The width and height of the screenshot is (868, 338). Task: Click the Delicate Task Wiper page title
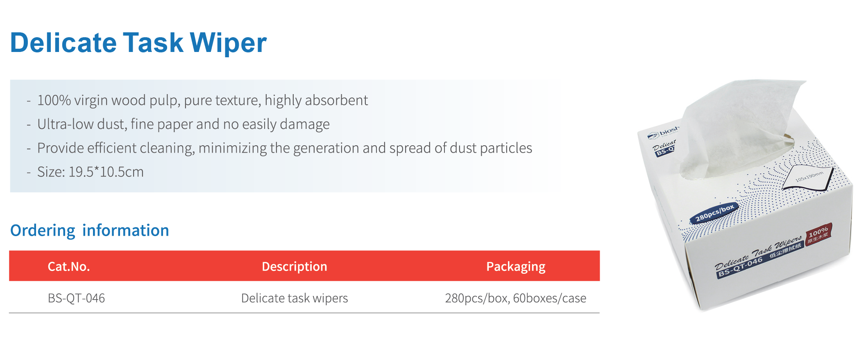tap(138, 43)
